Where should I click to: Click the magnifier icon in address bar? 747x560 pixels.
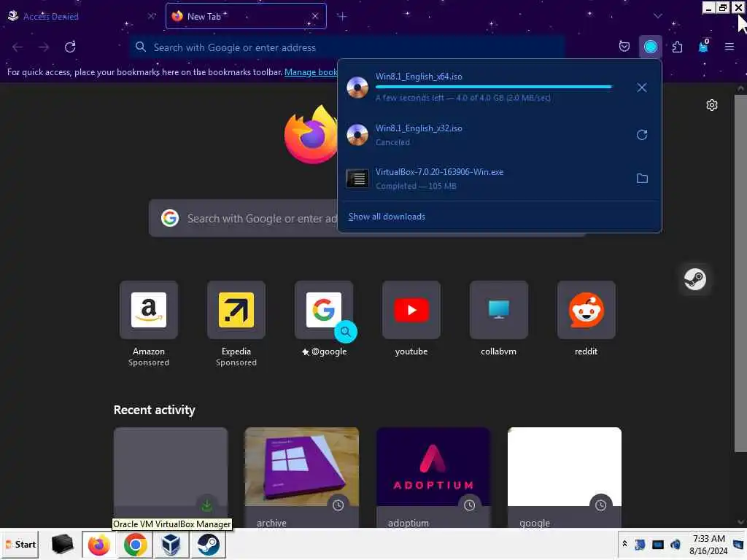141,47
